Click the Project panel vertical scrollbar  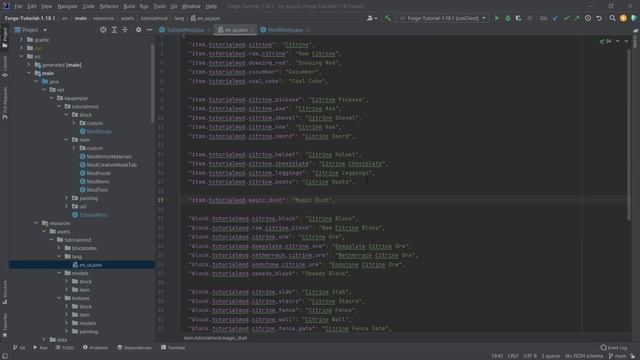click(153, 84)
